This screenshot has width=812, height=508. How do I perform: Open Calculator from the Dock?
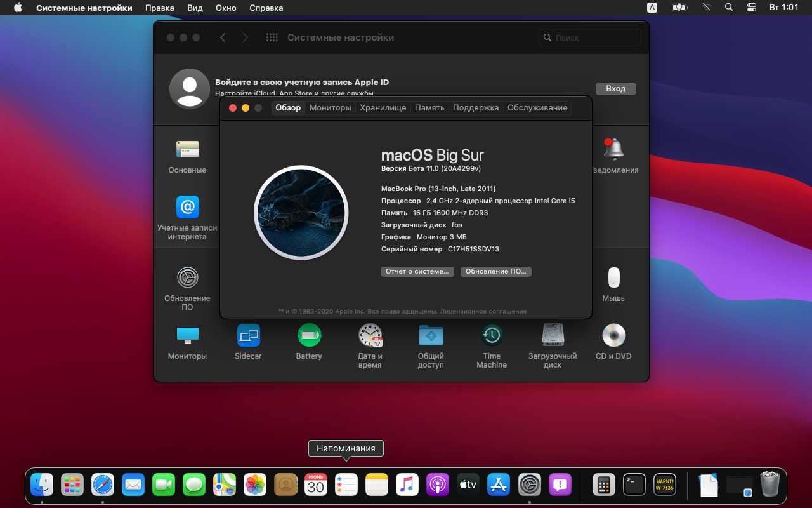[604, 485]
